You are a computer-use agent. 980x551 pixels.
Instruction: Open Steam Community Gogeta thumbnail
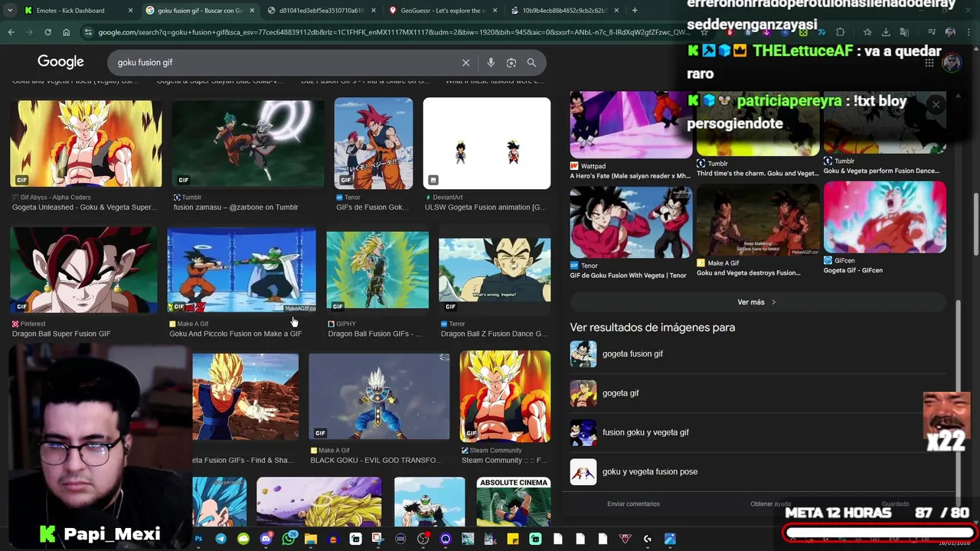point(505,396)
